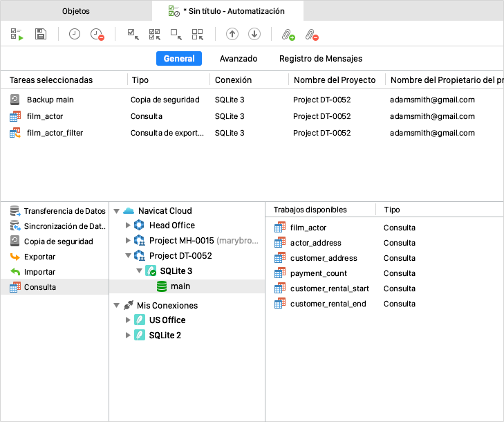Select Consulta job type in left list
Viewport: 504px width, 422px height.
pyautogui.click(x=55, y=287)
